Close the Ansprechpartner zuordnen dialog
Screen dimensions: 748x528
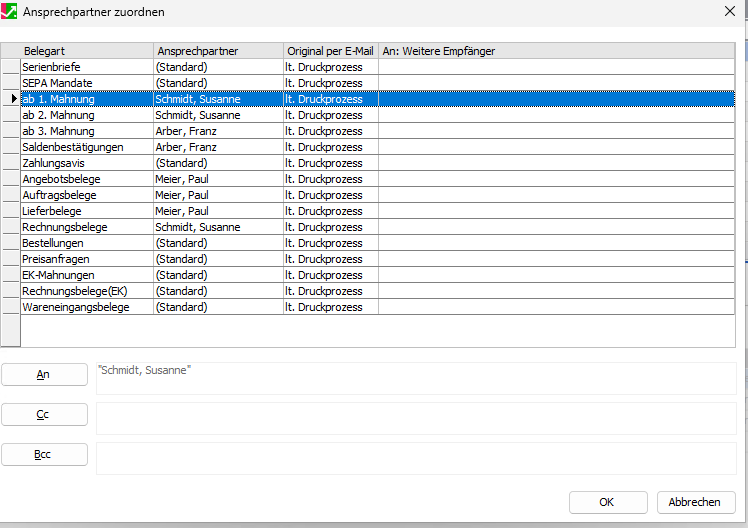[728, 12]
